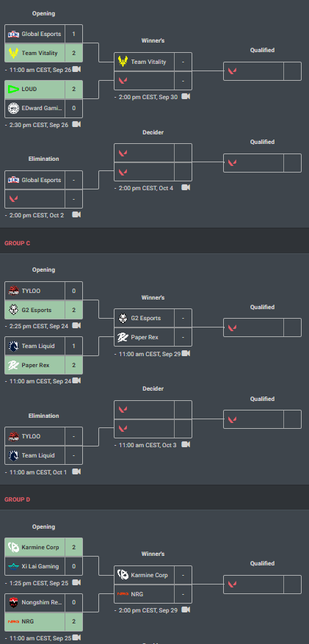
Task: Click Paper Rex logo in winner's bracket
Action: coord(123,337)
